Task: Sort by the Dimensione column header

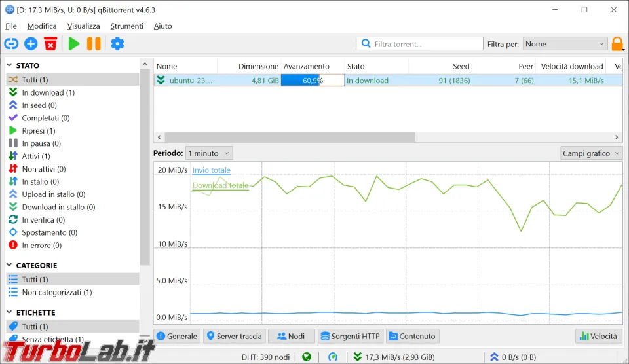Action: [249, 66]
